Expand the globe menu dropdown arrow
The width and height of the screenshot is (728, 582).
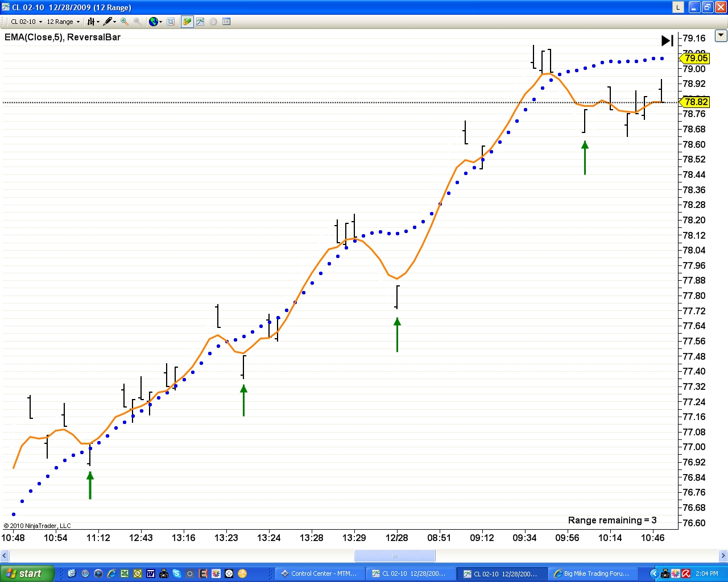[x=160, y=22]
